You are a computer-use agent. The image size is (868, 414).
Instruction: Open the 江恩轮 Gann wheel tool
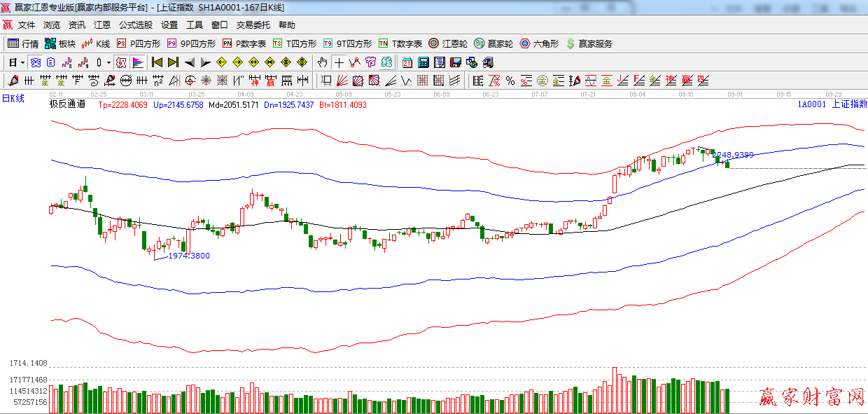click(x=447, y=43)
